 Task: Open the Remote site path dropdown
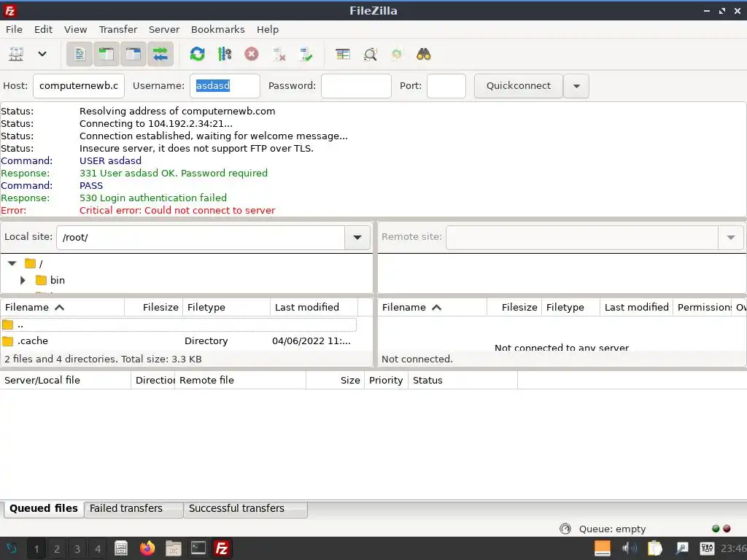[731, 237]
